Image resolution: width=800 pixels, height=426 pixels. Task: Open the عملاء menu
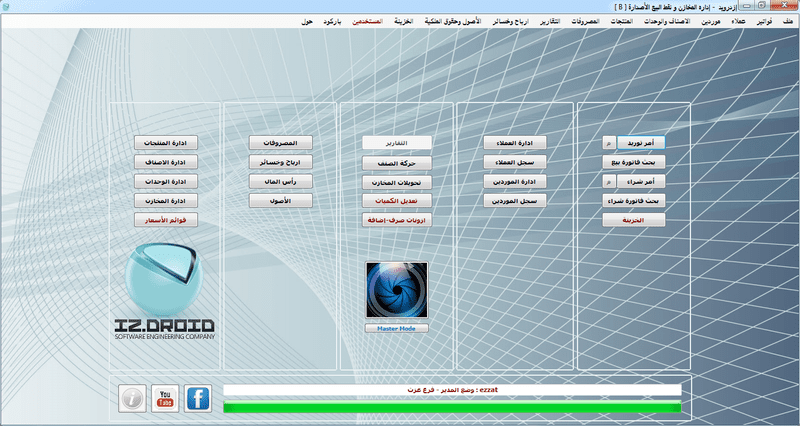[738, 21]
